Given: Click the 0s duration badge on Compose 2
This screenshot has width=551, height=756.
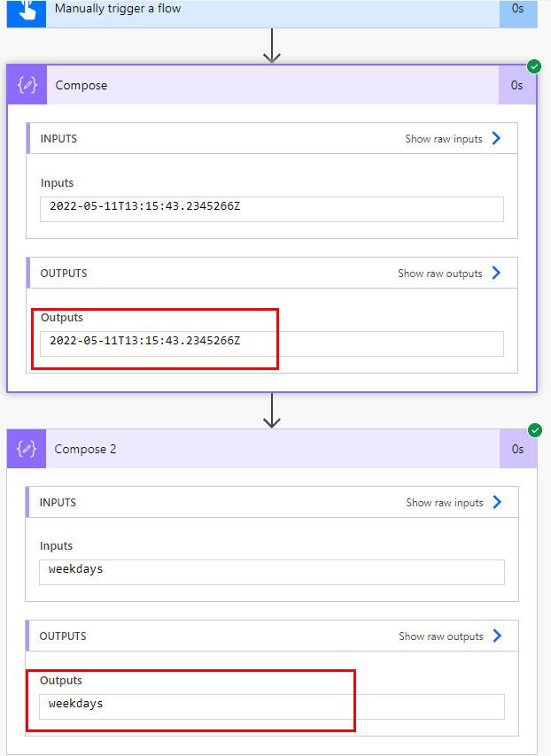Looking at the screenshot, I should (x=517, y=449).
